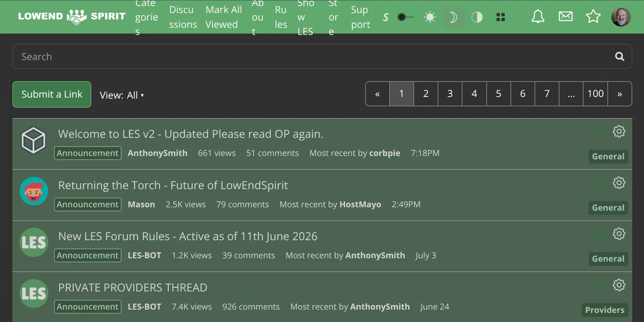The image size is (644, 322).
Task: Open PRIVATE PROVIDERS THREAD
Action: point(133,288)
